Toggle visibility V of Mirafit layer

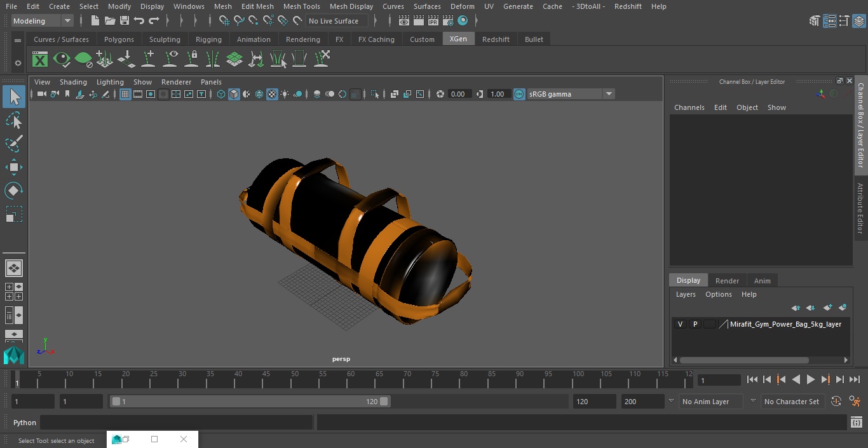[x=680, y=324]
